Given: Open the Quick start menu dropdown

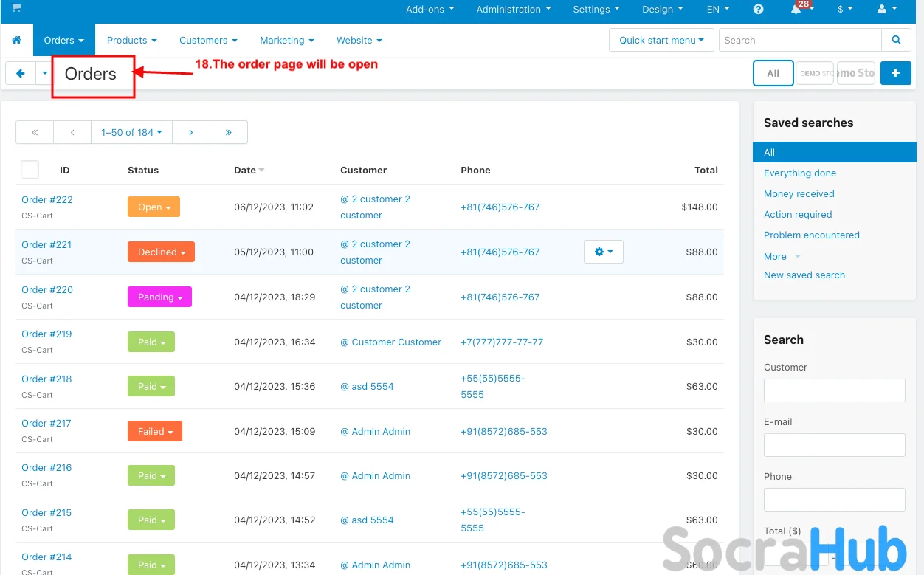Looking at the screenshot, I should pos(661,40).
